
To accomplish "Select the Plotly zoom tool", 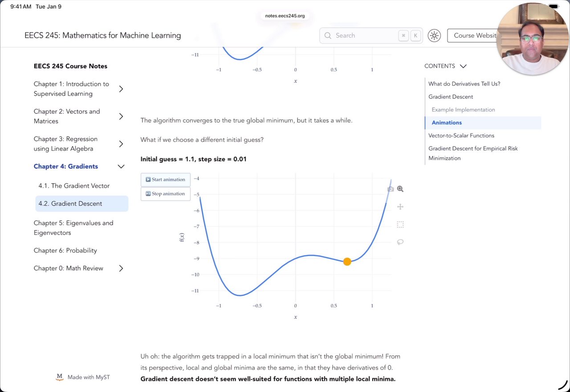I will (x=400, y=189).
